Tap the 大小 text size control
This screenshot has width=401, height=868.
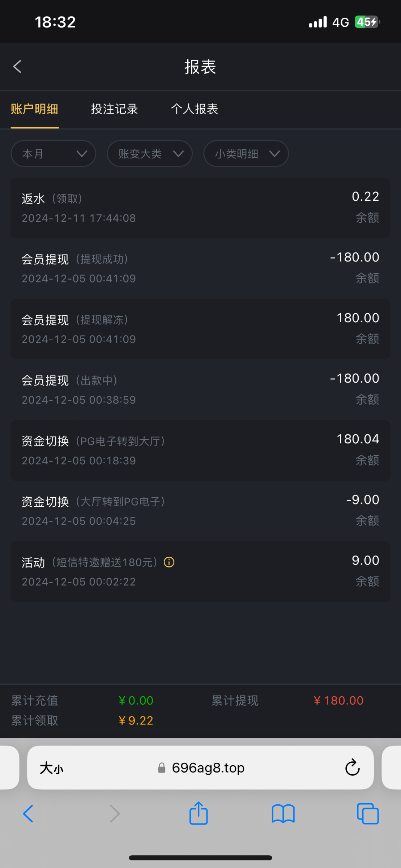click(51, 767)
